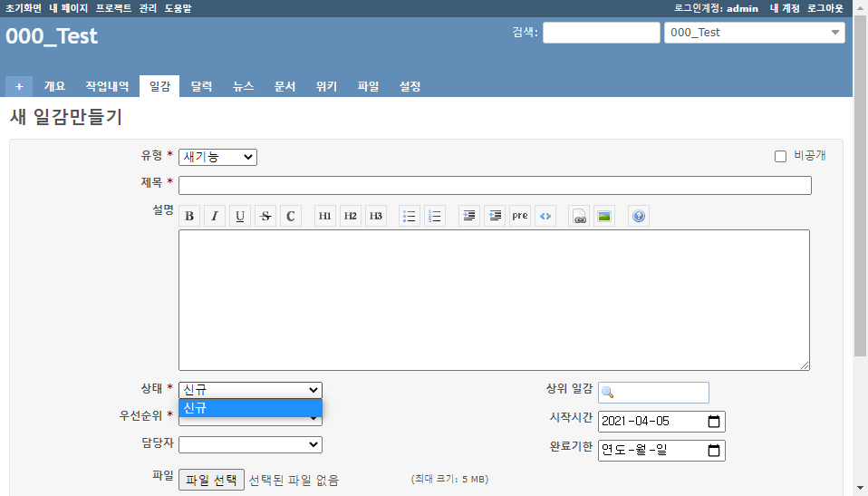Click the 000_Test project title
The image size is (868, 496).
pyautogui.click(x=52, y=36)
